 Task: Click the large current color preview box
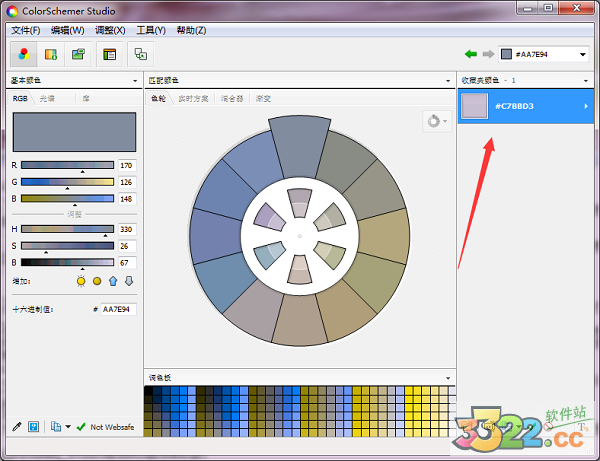[x=74, y=132]
